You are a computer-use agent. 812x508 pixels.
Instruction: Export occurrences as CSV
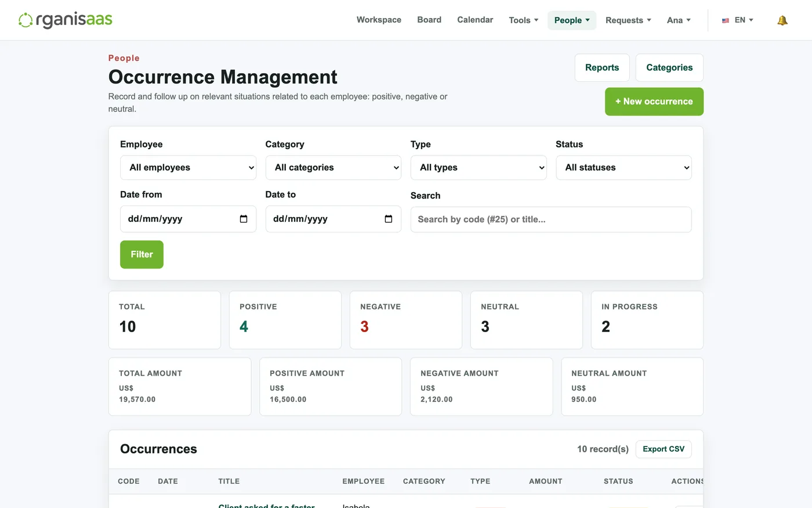(x=664, y=449)
